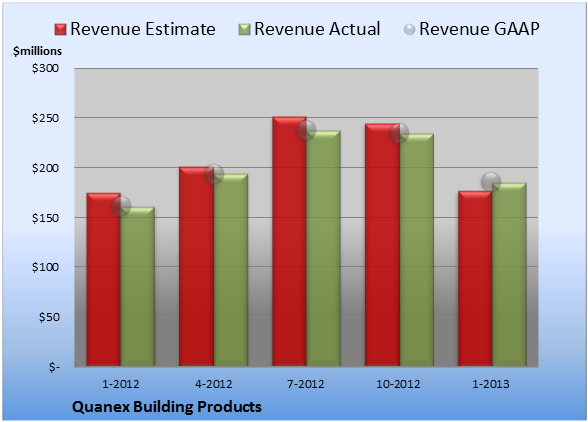Click the GAAP sphere marker for 4-2012
The image size is (588, 422).
click(x=214, y=174)
